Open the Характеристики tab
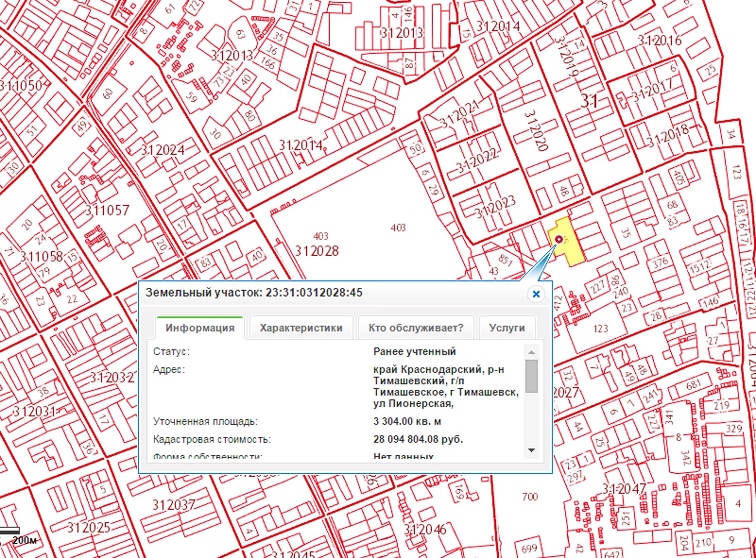756x558 pixels. click(301, 328)
